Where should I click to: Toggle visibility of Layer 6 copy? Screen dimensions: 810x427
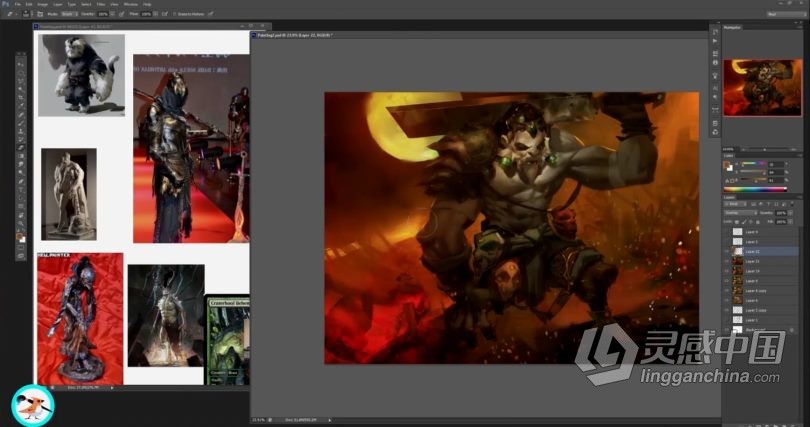tap(727, 291)
